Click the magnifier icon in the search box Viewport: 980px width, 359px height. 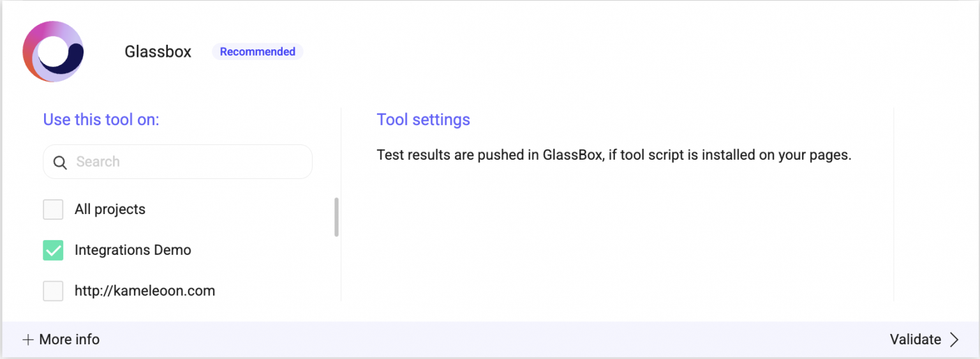click(x=60, y=162)
